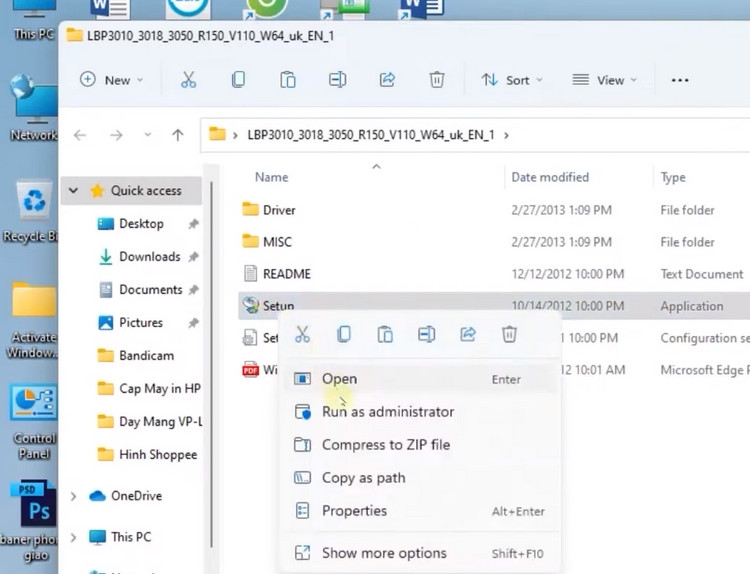This screenshot has height=574, width=750.
Task: Sort by Date modified column header
Action: pyautogui.click(x=550, y=177)
